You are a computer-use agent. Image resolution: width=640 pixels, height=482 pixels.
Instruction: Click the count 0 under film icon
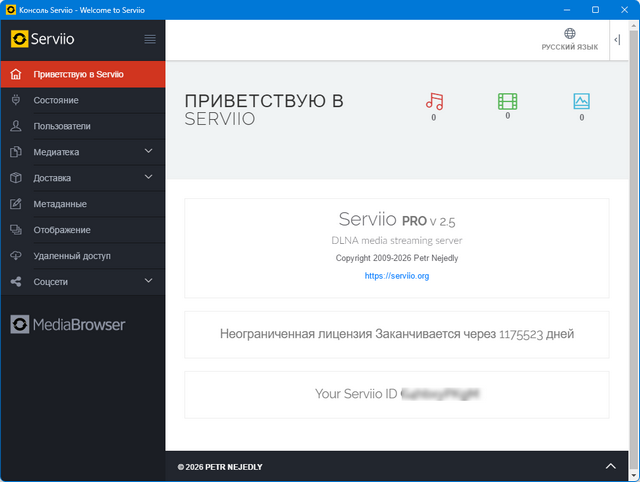[508, 116]
